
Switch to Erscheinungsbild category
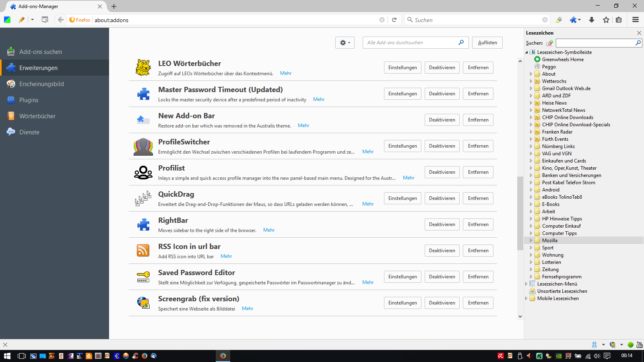pos(54,84)
